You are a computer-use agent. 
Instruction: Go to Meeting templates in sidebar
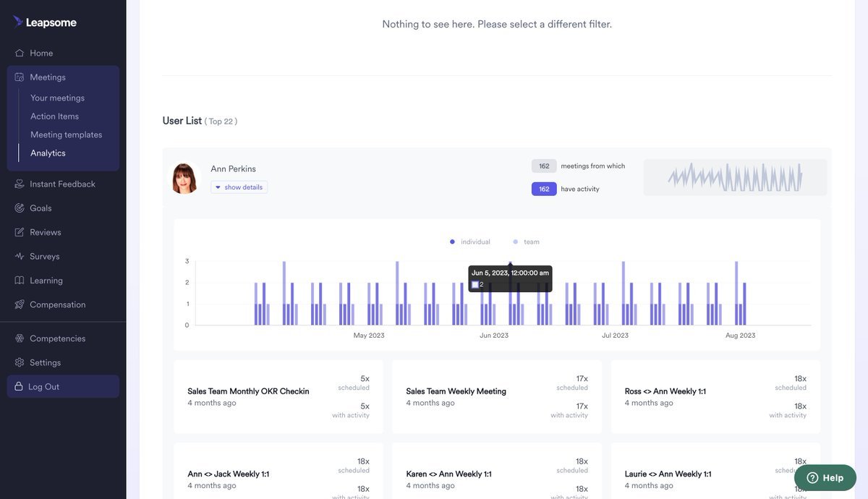(x=66, y=135)
